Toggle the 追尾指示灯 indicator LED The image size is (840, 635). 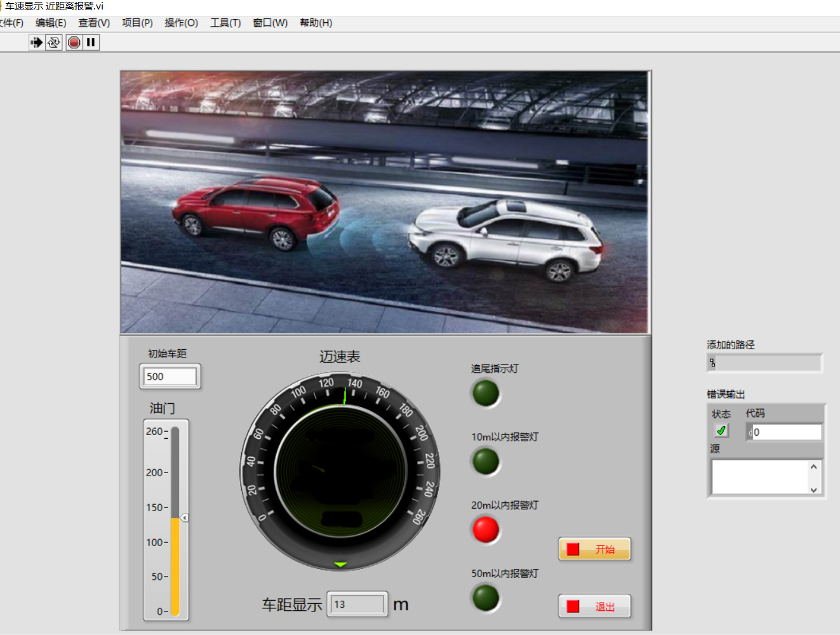click(486, 393)
